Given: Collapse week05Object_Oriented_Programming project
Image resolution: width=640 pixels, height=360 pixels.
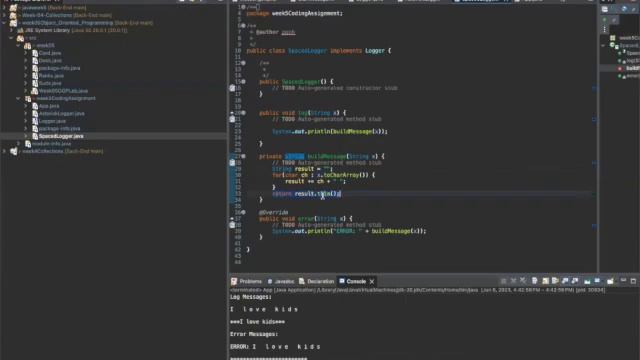Looking at the screenshot, I should [4, 23].
